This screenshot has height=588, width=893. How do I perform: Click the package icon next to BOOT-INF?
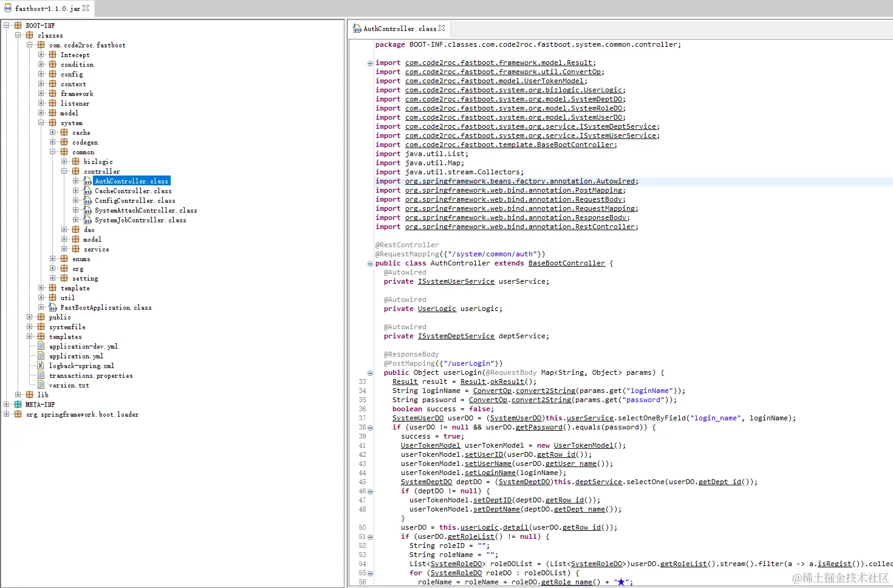point(18,26)
